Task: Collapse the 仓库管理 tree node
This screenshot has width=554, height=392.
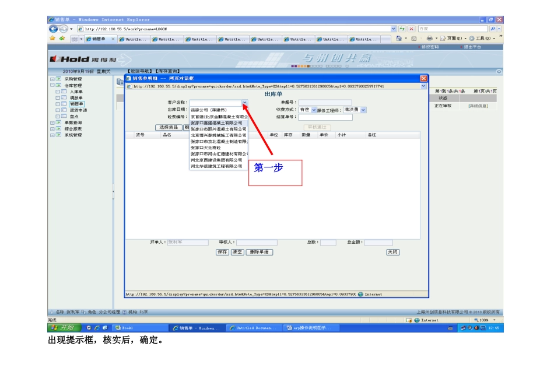Action: click(52, 85)
